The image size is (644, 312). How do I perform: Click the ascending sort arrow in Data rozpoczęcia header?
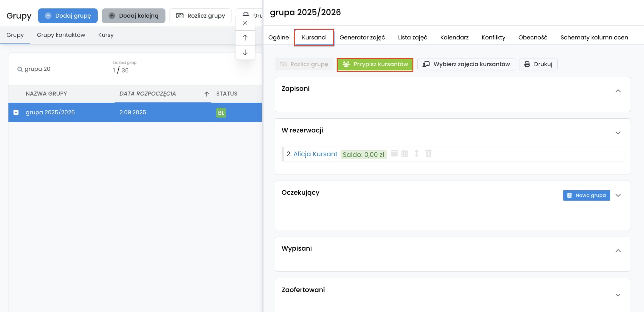coord(207,94)
